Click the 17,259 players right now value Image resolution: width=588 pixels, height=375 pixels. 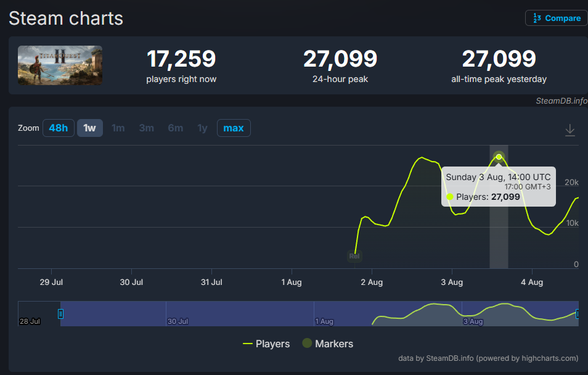[181, 59]
